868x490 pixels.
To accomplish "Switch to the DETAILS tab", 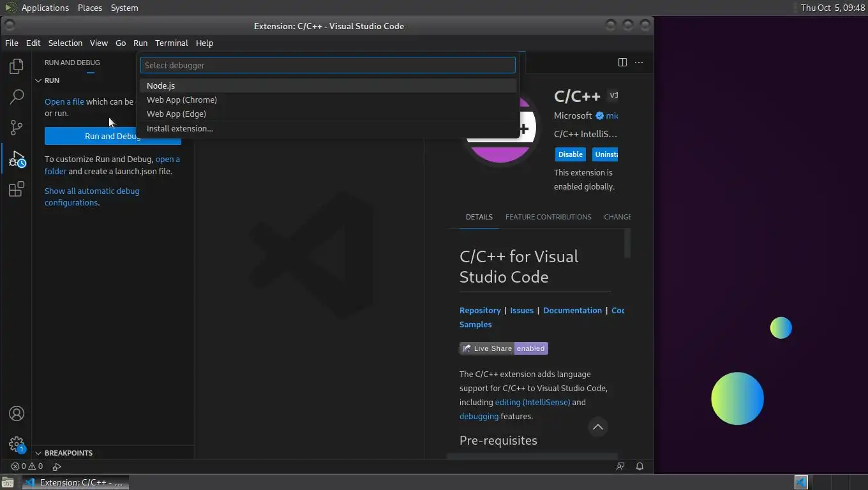I will coord(479,217).
